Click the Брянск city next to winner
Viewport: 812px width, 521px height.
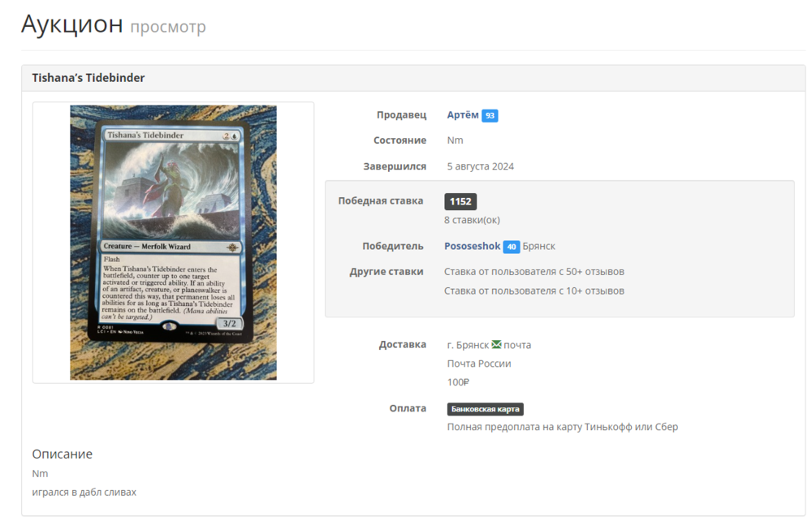pyautogui.click(x=538, y=246)
